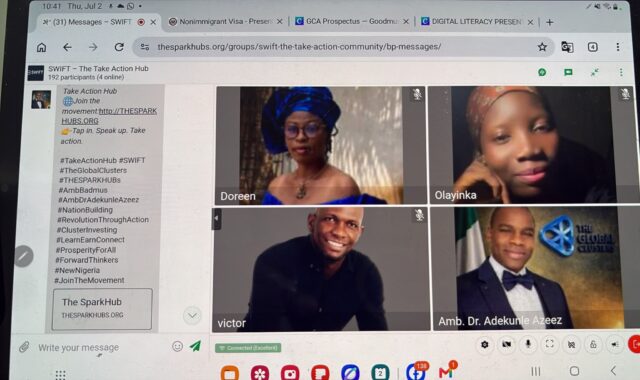640x380 pixels.
Task: Open the calendar app in the dock
Action: [380, 373]
